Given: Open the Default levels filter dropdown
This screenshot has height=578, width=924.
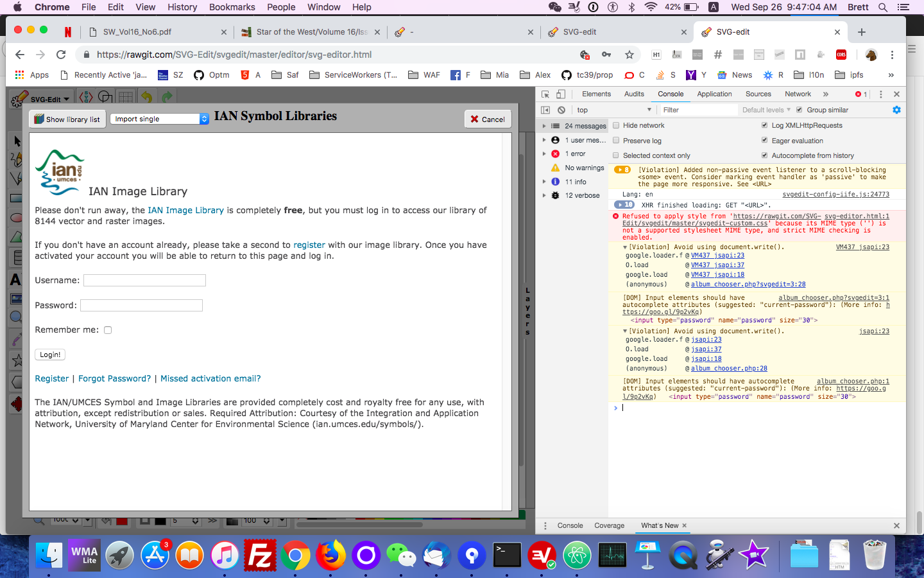Looking at the screenshot, I should (766, 109).
